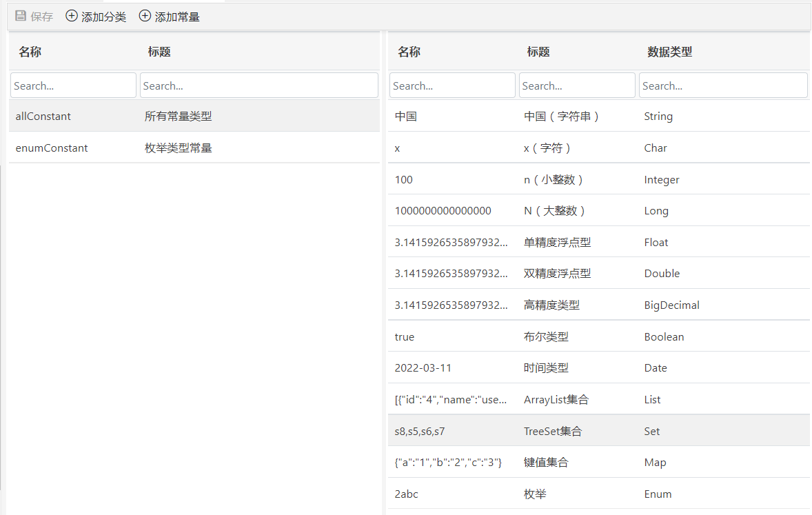
Task: Select the 中国（字符串） String row
Action: 598,117
